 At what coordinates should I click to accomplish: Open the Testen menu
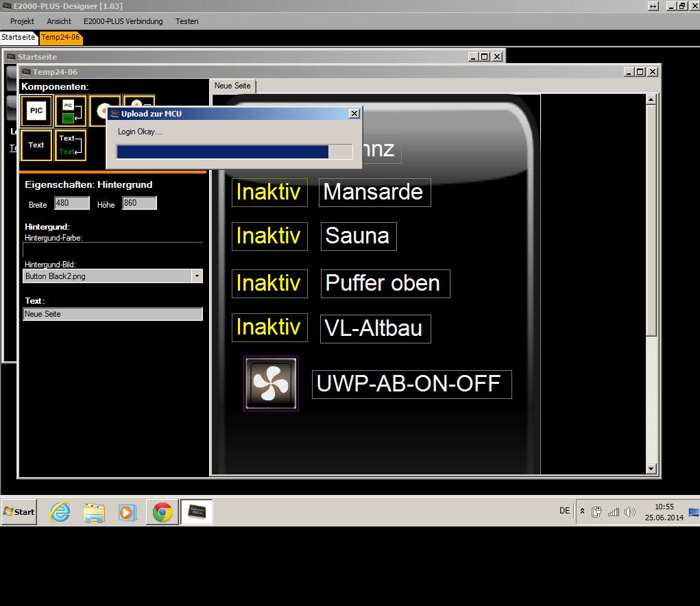(186, 21)
